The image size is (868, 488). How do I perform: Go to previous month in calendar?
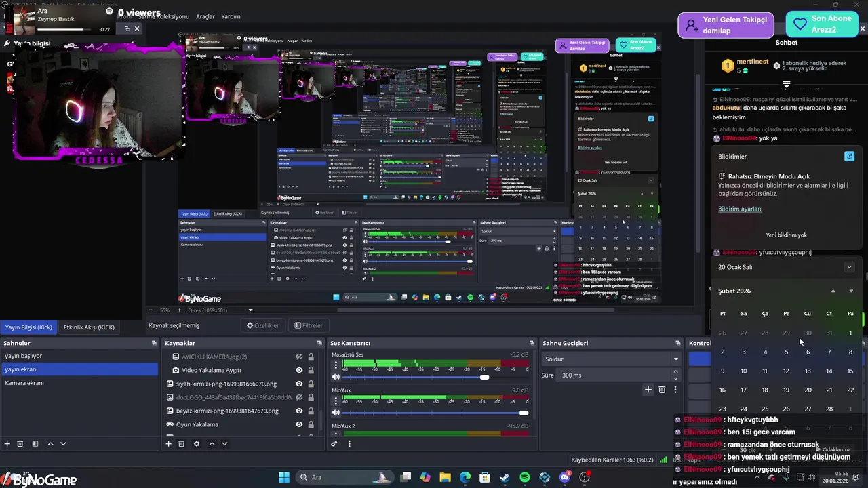pyautogui.click(x=833, y=291)
